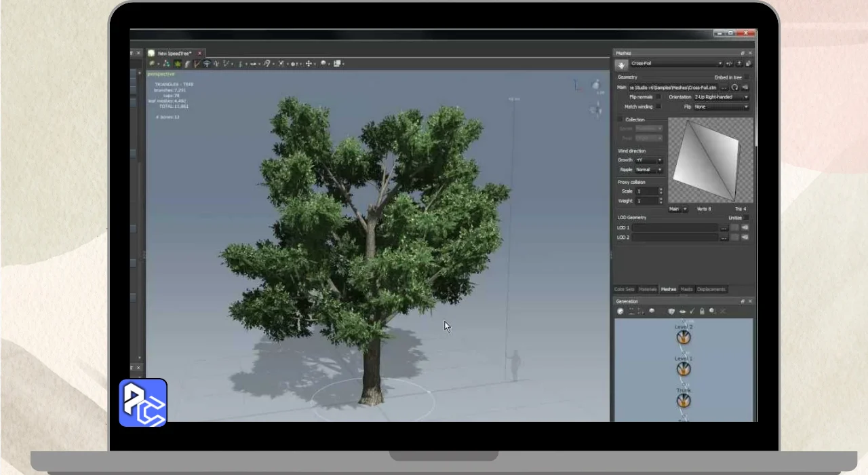Click the reload mesh icon beside Main path
This screenshot has width=868, height=475.
pyautogui.click(x=734, y=88)
